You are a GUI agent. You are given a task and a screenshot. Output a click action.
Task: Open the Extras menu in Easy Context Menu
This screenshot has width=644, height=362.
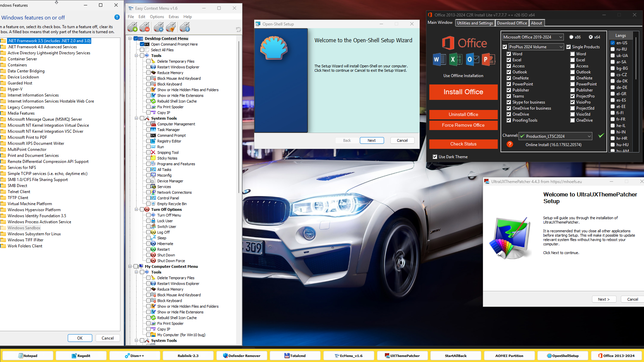click(x=173, y=17)
